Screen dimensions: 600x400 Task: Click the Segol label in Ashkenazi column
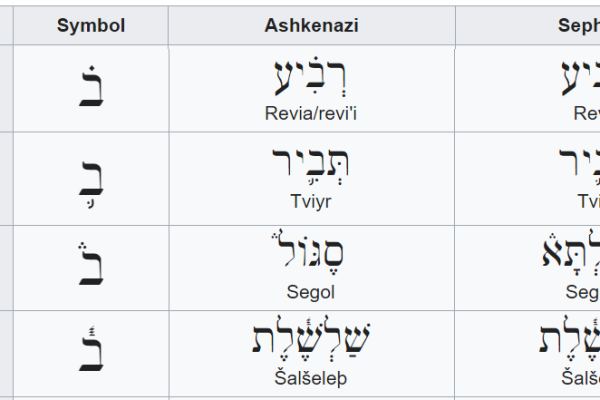[311, 291]
